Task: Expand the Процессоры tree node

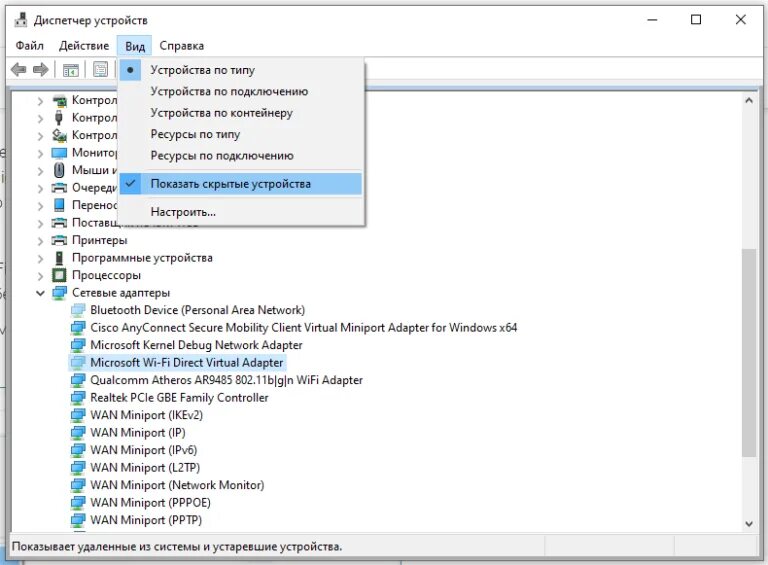Action: pos(40,276)
